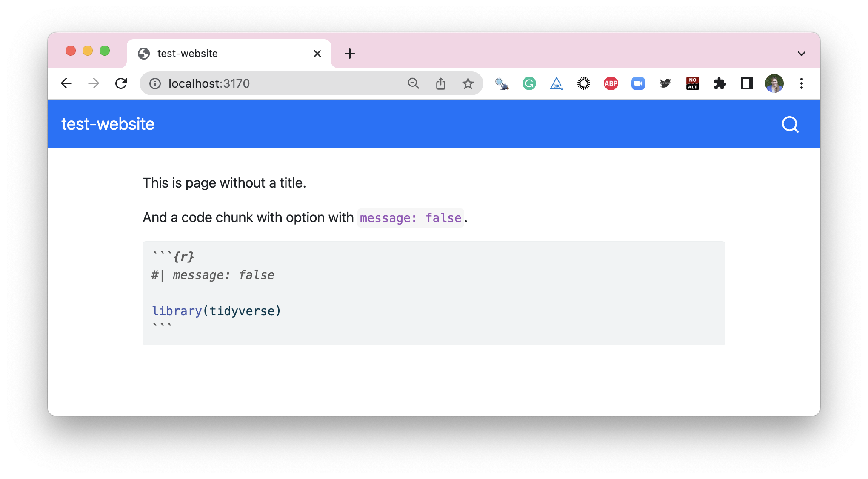This screenshot has width=868, height=479.
Task: Expand the tab search chevron
Action: tap(802, 53)
